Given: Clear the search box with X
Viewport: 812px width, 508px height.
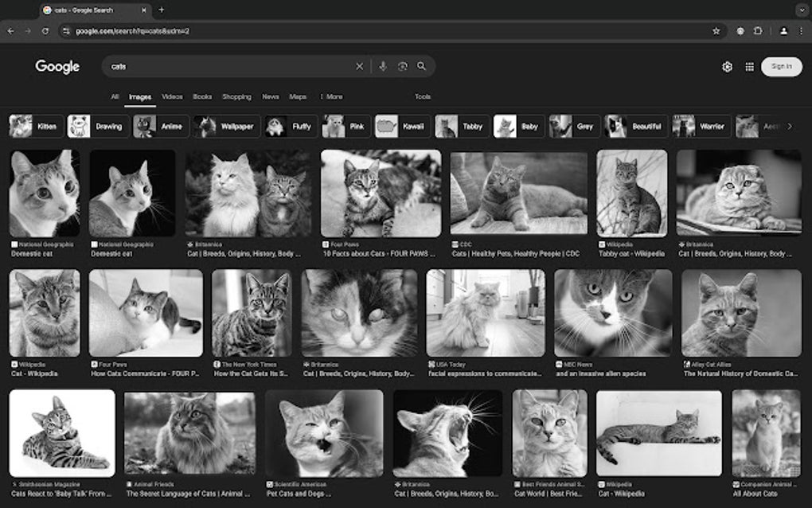Looking at the screenshot, I should 359,66.
